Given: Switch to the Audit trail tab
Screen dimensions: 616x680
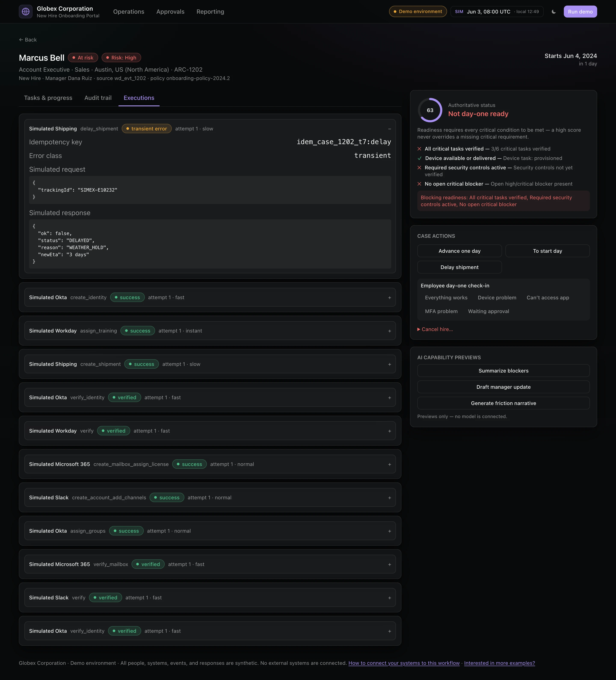Looking at the screenshot, I should 98,98.
